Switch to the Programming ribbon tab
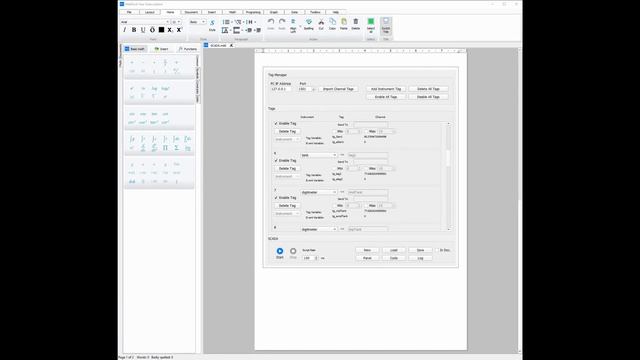 (x=253, y=12)
